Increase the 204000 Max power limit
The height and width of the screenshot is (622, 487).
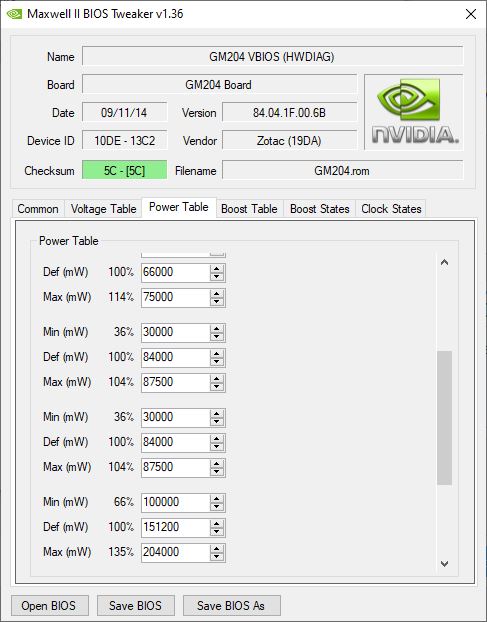click(x=217, y=549)
